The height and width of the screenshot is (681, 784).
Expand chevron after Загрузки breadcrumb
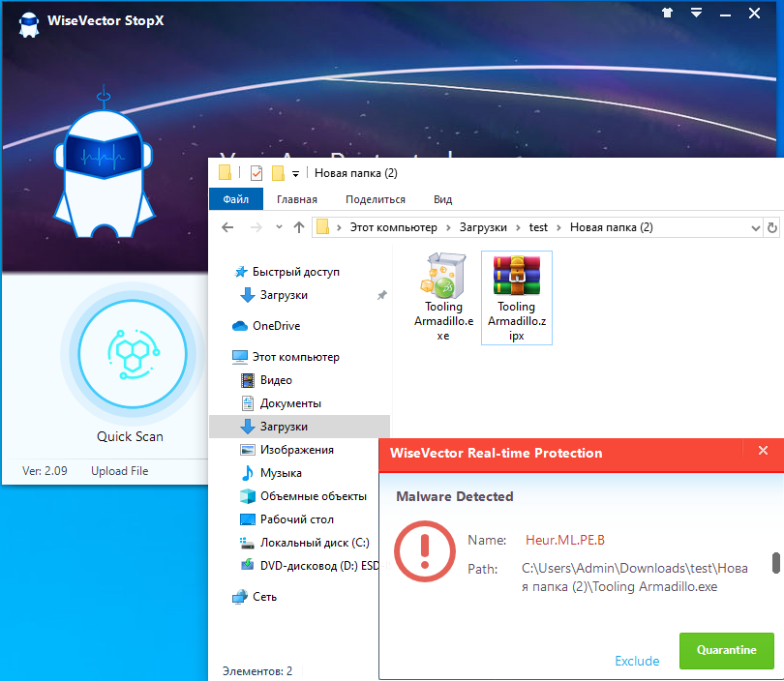pos(518,228)
